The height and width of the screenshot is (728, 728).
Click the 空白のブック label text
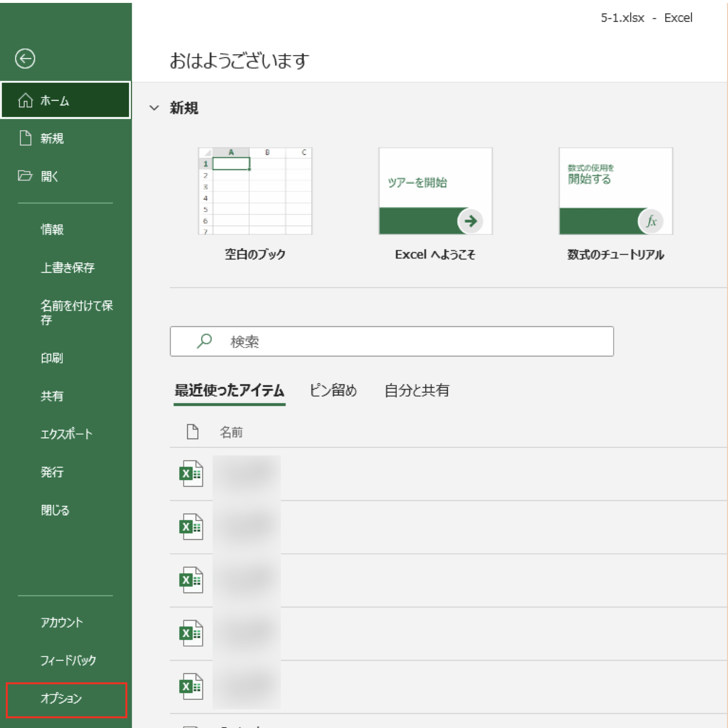(255, 254)
